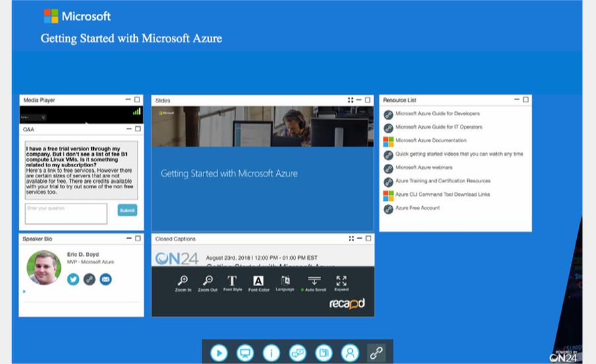Click the info icon in bottom dock

tap(272, 353)
